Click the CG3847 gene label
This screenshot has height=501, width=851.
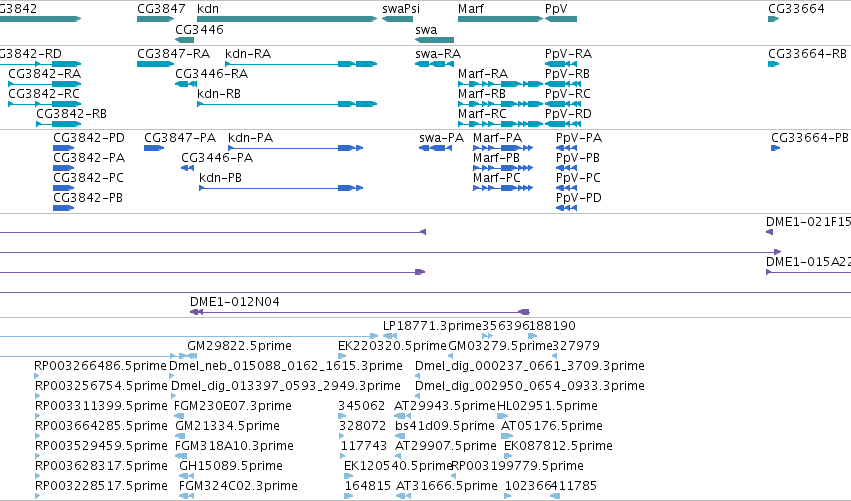coord(161,9)
